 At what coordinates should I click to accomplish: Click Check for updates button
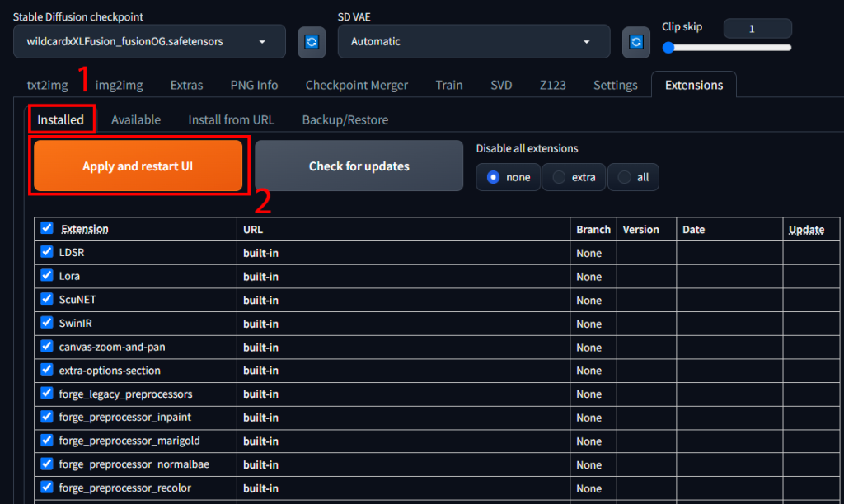(359, 166)
